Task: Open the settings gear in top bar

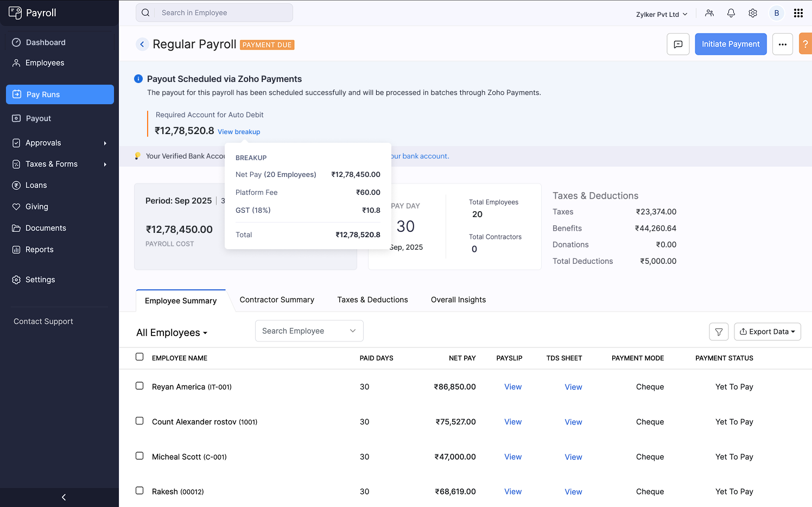Action: point(753,13)
